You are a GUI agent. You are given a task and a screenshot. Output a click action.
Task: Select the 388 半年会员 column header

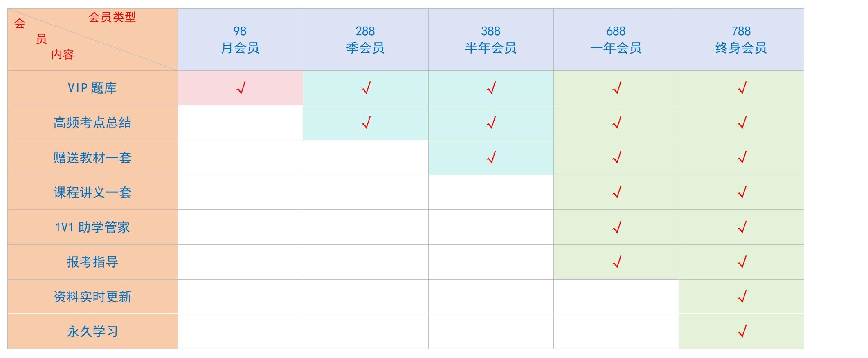pos(491,39)
